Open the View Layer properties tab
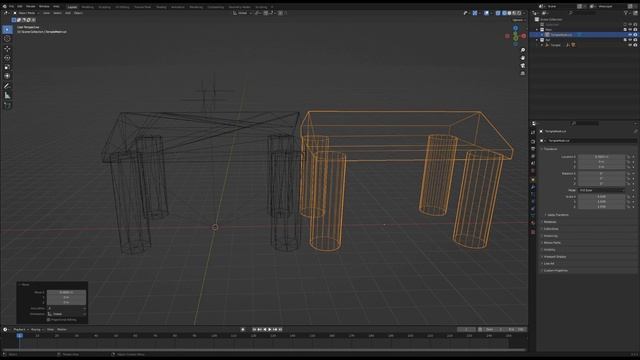Image resolution: width=640 pixels, height=360 pixels. click(533, 156)
